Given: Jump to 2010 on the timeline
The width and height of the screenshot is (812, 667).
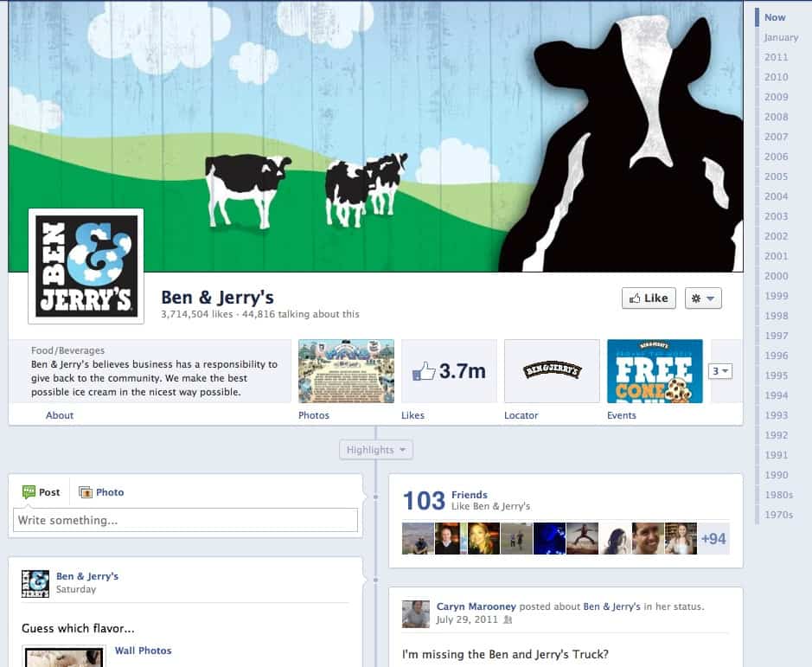Looking at the screenshot, I should tap(777, 77).
